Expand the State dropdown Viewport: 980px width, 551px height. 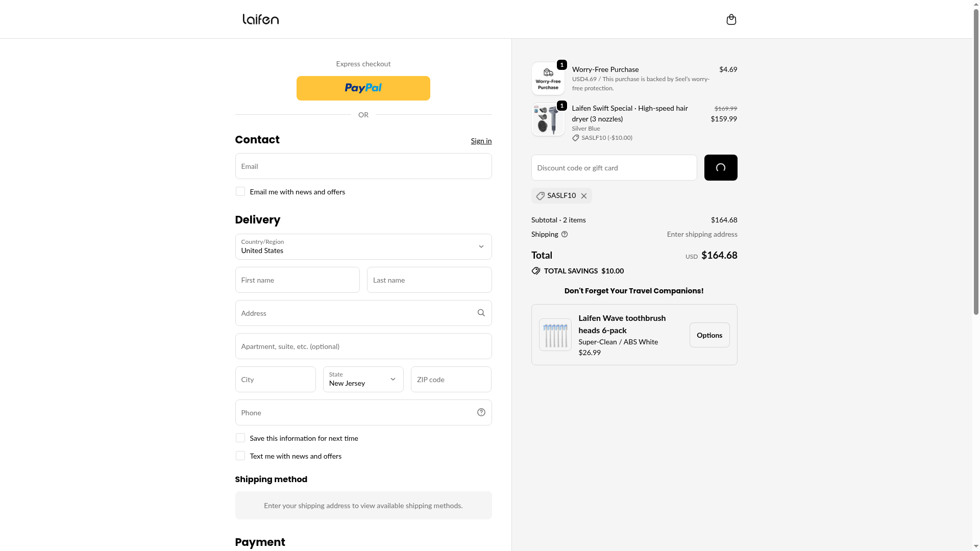coord(363,379)
